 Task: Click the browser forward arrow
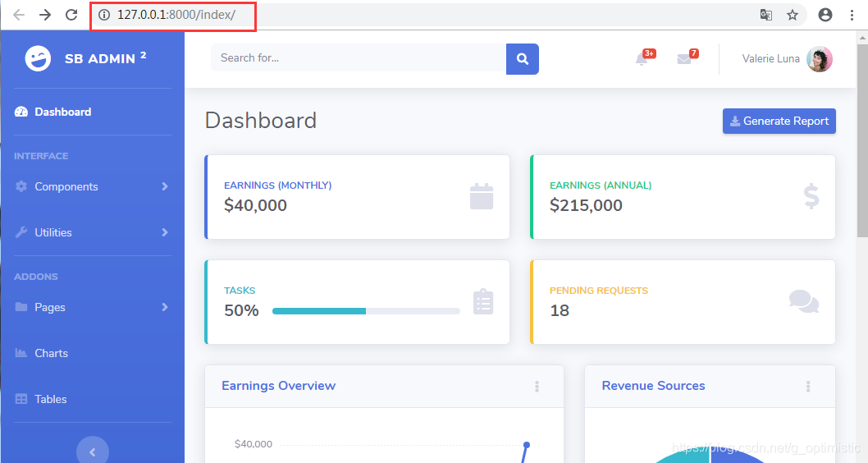(x=45, y=15)
